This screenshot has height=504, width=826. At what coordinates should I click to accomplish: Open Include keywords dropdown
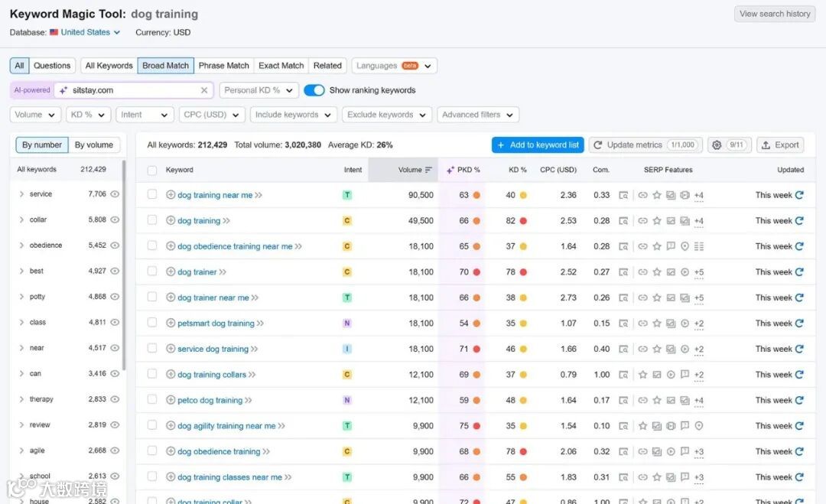coord(294,114)
